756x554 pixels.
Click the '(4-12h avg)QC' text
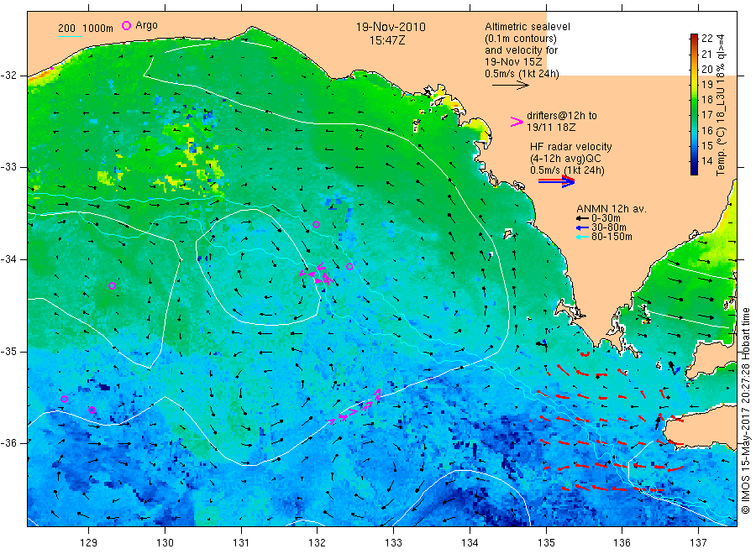pos(565,159)
